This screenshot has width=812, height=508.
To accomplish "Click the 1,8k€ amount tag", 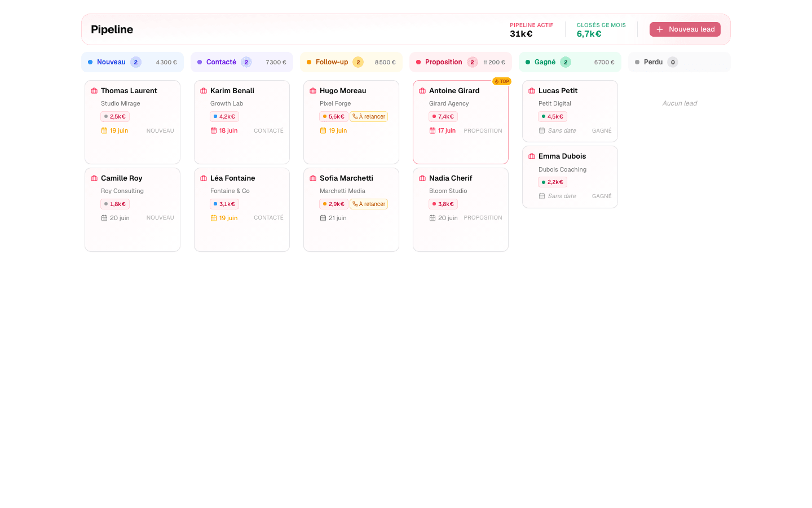I will pos(115,204).
